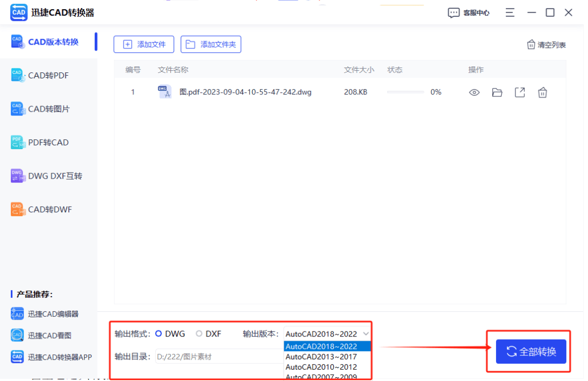Click the 文件名称 column header

pyautogui.click(x=173, y=70)
